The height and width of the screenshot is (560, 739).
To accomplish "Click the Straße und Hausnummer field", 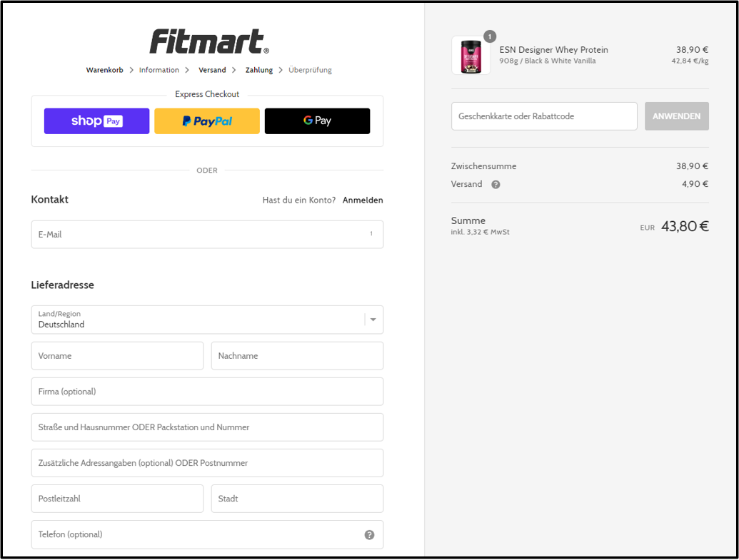I will click(207, 427).
